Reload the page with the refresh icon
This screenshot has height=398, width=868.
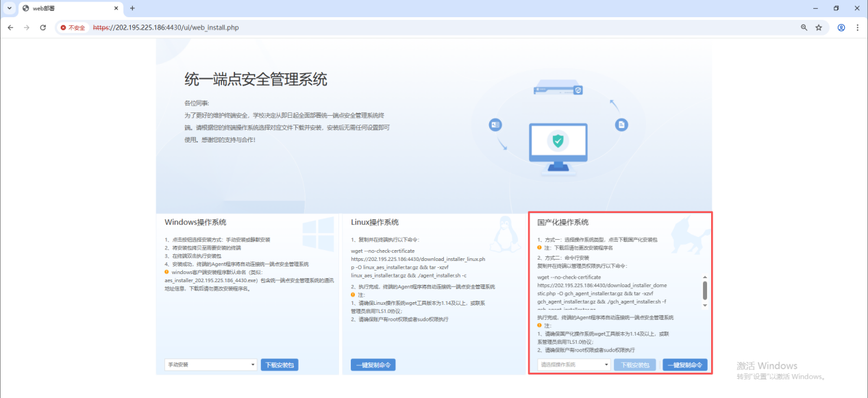pyautogui.click(x=42, y=27)
